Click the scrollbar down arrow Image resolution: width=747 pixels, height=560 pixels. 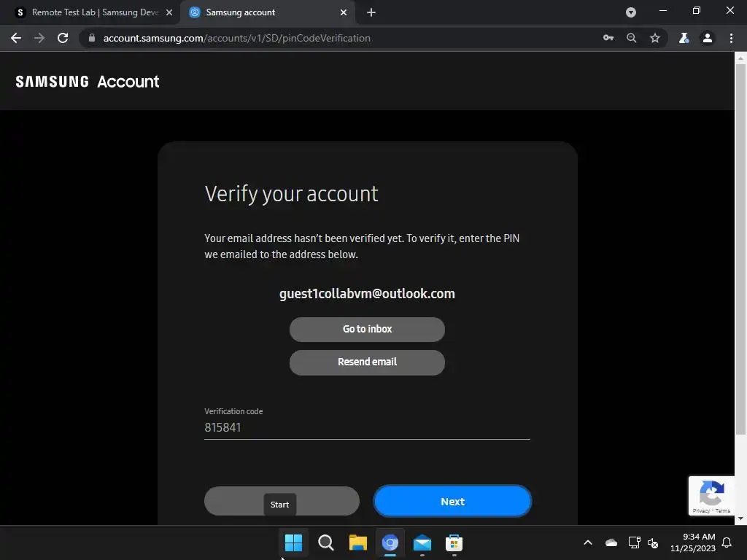tap(740, 518)
